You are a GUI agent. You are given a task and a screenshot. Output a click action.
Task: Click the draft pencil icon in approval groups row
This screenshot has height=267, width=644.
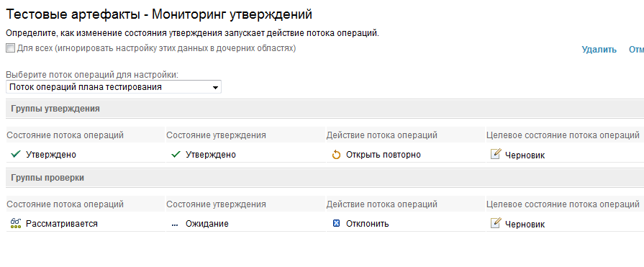coord(496,155)
